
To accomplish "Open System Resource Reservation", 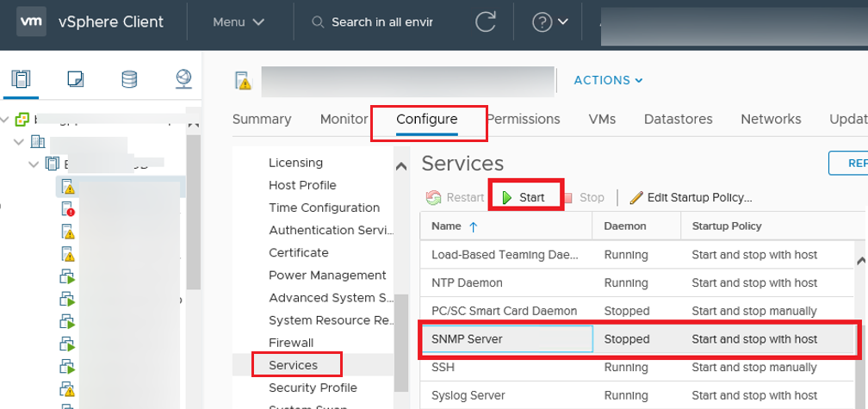I will 331,320.
